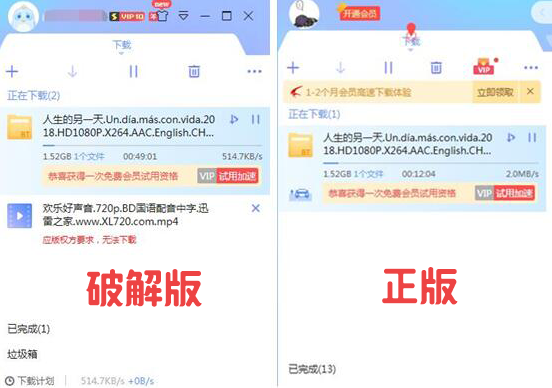Click the car icon beside right trial banner
The height and width of the screenshot is (388, 552).
pyautogui.click(x=300, y=194)
